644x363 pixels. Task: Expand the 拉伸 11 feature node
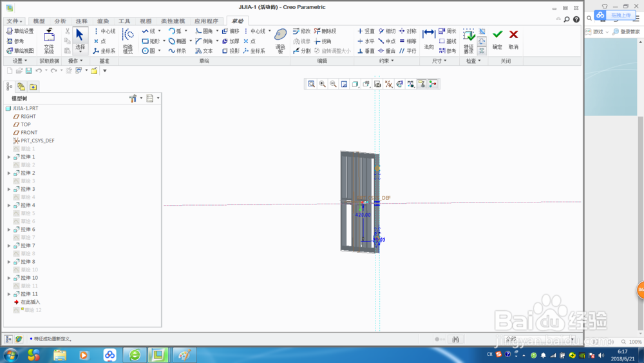click(9, 294)
